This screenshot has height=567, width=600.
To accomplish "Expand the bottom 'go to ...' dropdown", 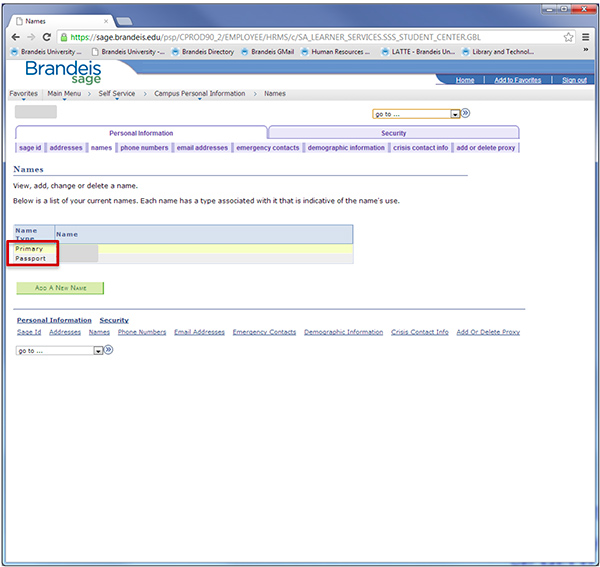I will click(59, 350).
